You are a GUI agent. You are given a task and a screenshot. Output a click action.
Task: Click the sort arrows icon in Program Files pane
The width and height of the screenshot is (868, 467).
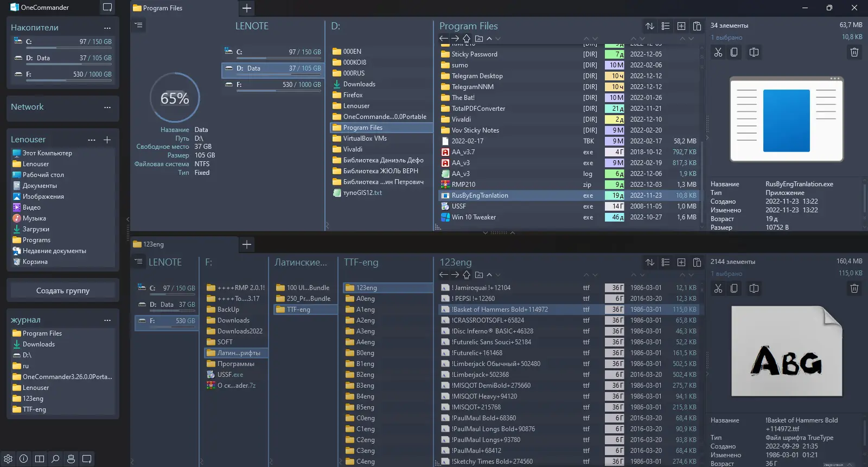tap(650, 26)
